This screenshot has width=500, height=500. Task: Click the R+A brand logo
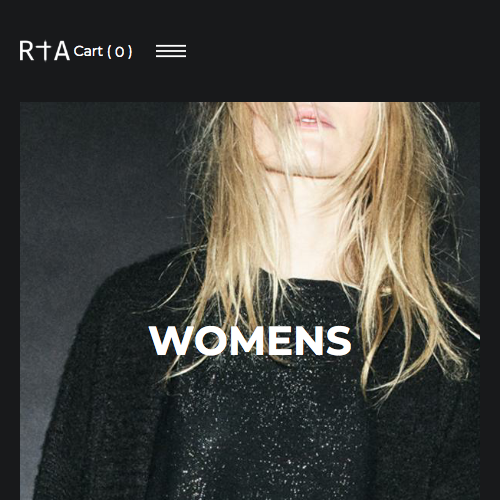pos(45,51)
